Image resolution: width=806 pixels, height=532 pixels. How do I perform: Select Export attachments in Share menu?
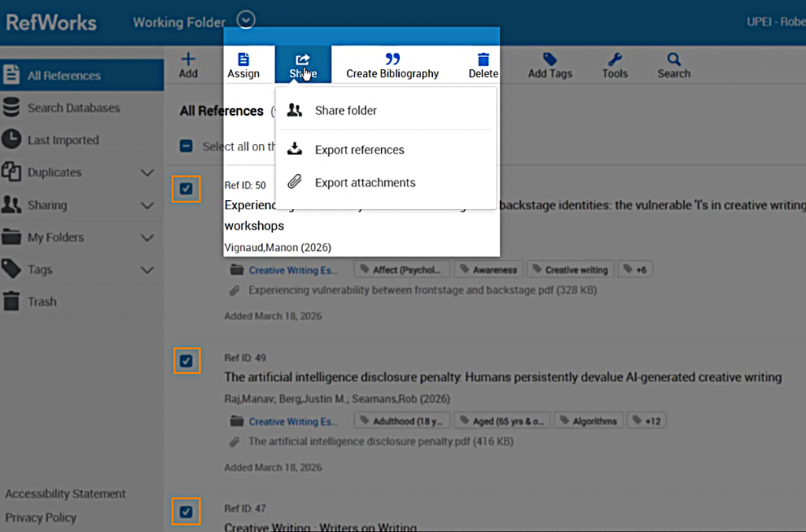(x=364, y=183)
